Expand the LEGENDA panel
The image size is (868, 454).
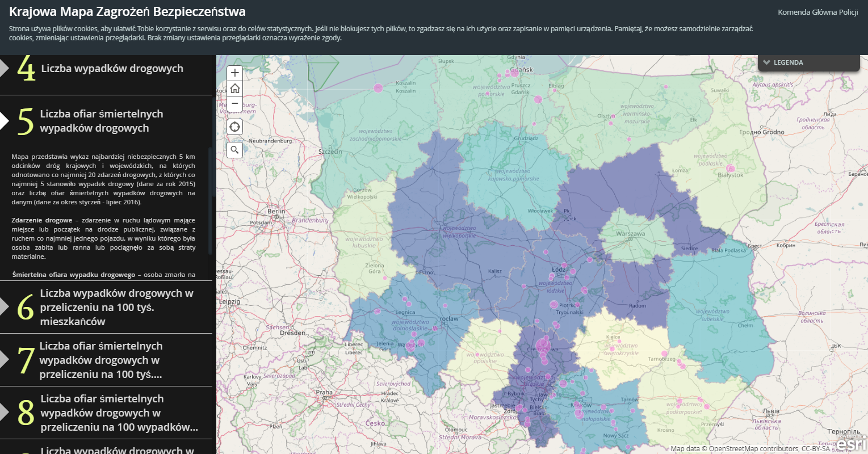coord(809,62)
